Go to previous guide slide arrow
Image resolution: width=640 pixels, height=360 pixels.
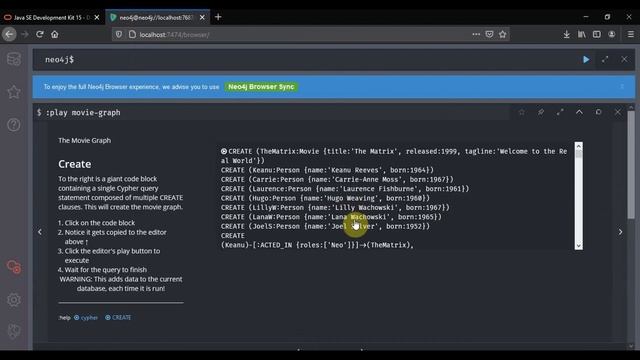40,232
